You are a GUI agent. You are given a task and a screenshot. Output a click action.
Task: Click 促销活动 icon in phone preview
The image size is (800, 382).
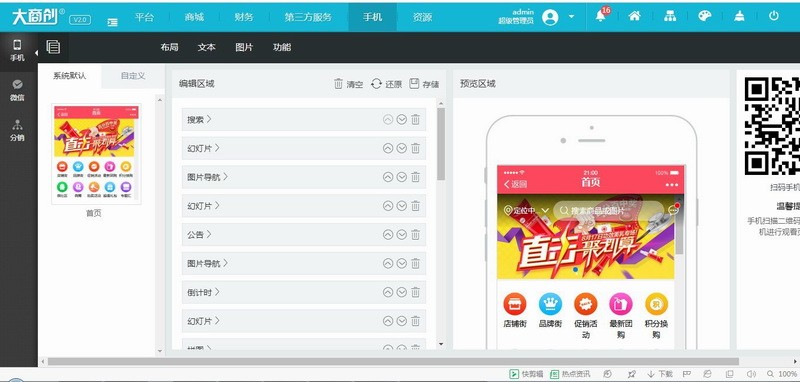pos(586,304)
